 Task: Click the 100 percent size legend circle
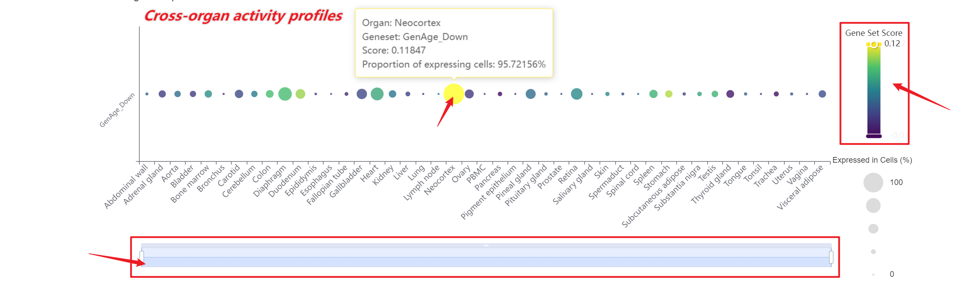point(873,182)
